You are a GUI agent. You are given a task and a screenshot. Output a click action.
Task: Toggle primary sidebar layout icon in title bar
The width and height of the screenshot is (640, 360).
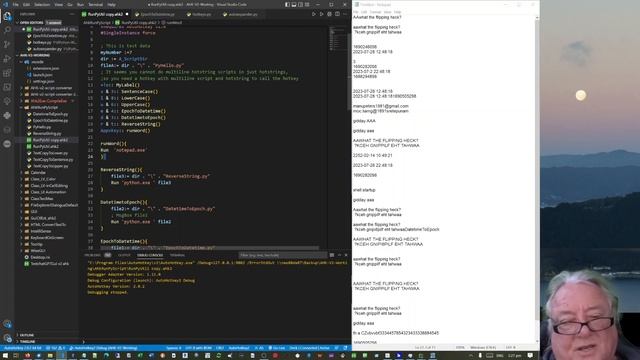(287, 4)
